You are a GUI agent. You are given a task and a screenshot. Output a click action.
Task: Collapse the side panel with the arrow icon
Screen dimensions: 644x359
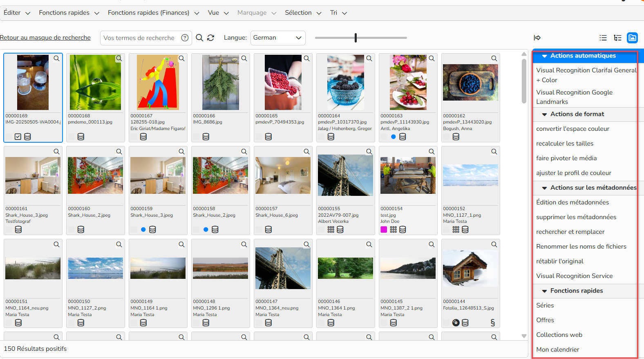[x=537, y=38]
